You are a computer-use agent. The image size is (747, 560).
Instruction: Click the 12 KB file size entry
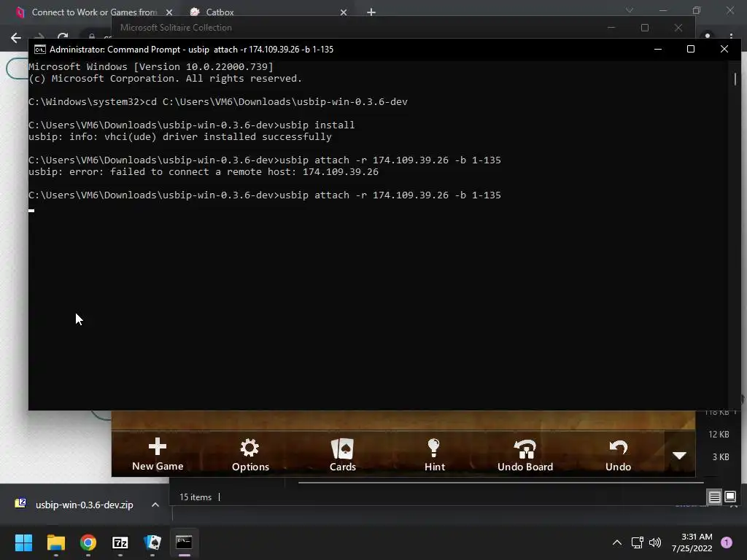click(x=719, y=435)
